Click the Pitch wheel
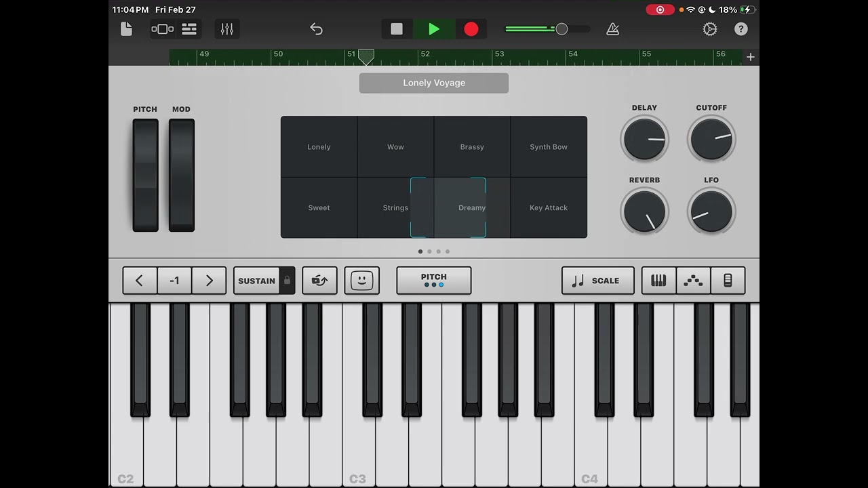 click(x=145, y=175)
